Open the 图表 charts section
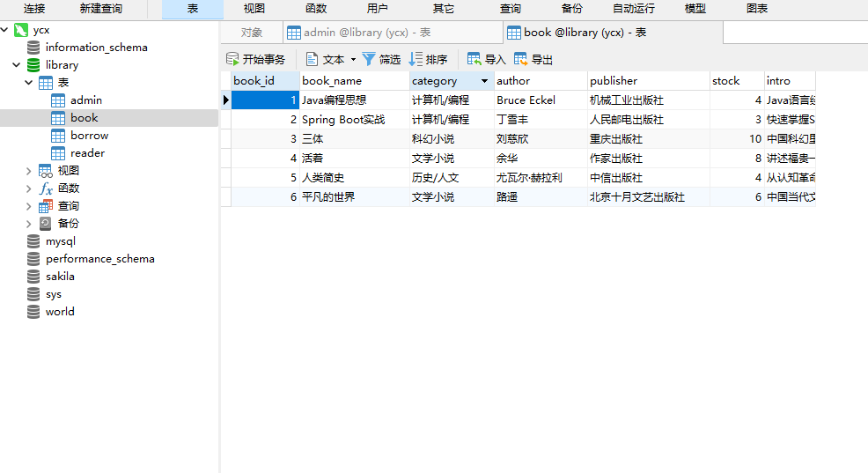868x473 pixels. [x=757, y=9]
